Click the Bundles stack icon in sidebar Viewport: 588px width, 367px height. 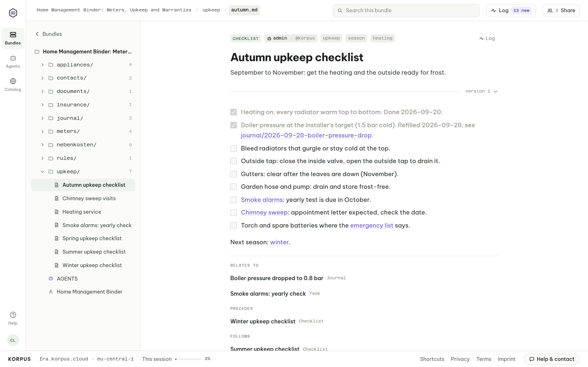[13, 35]
